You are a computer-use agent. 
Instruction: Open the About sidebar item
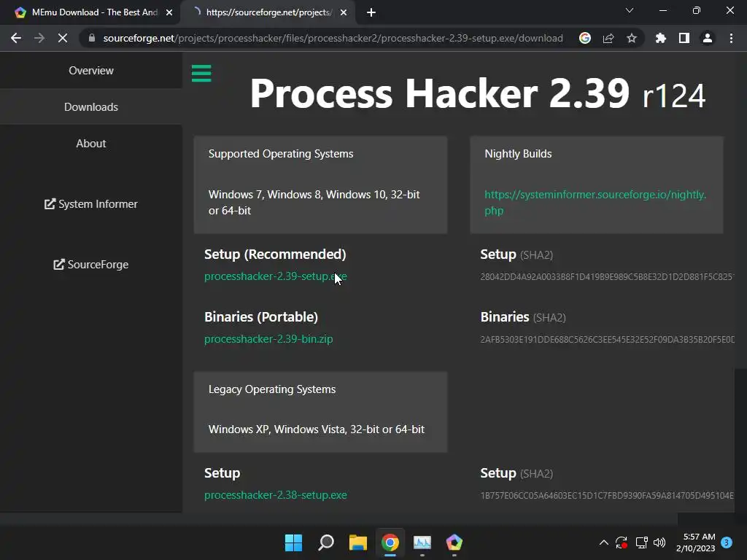(91, 144)
